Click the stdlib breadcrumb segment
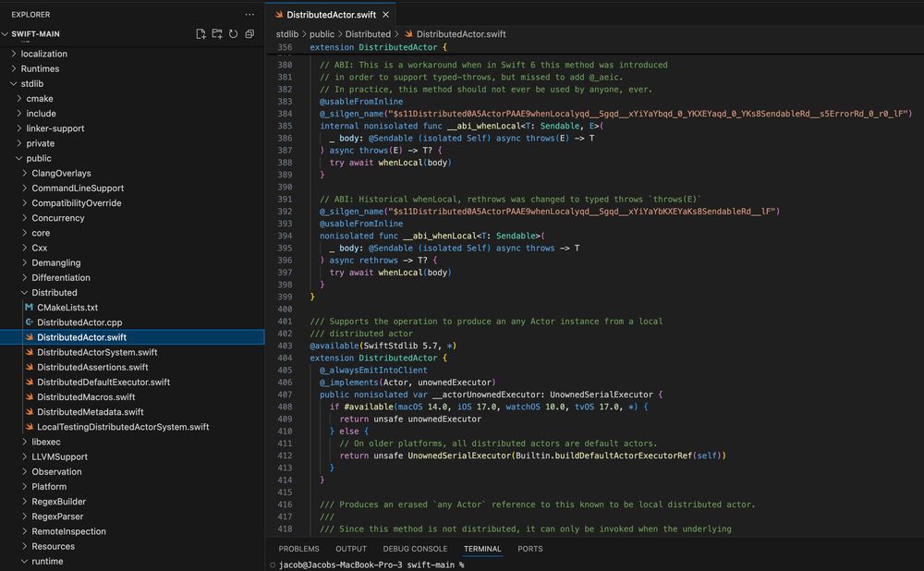Viewport: 924px width, 571px height. 287,34
